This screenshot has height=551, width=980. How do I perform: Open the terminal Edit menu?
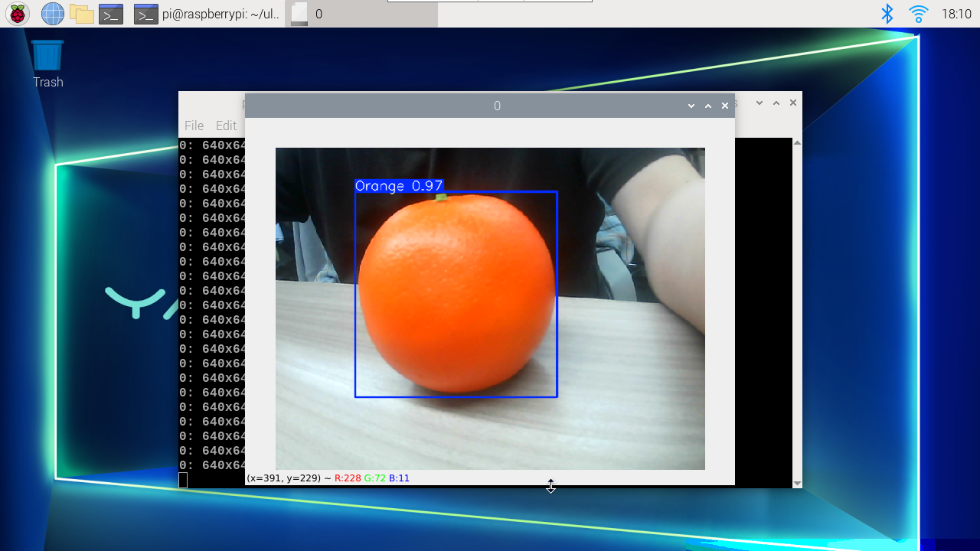226,126
